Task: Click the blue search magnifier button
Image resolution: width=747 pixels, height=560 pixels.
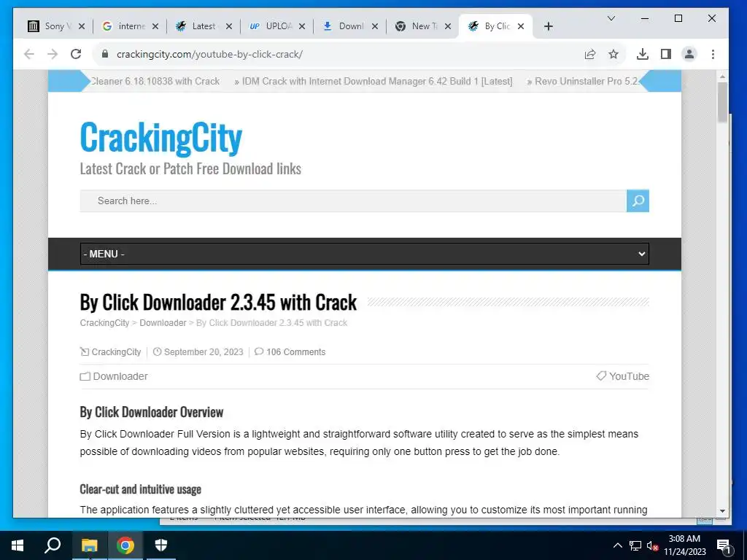Action: click(638, 201)
